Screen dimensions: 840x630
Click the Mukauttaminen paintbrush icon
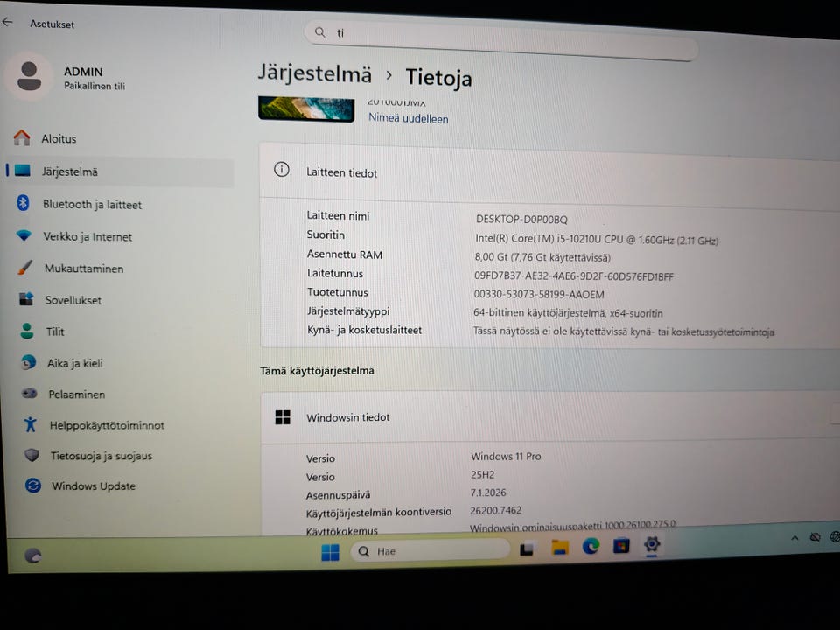point(24,267)
